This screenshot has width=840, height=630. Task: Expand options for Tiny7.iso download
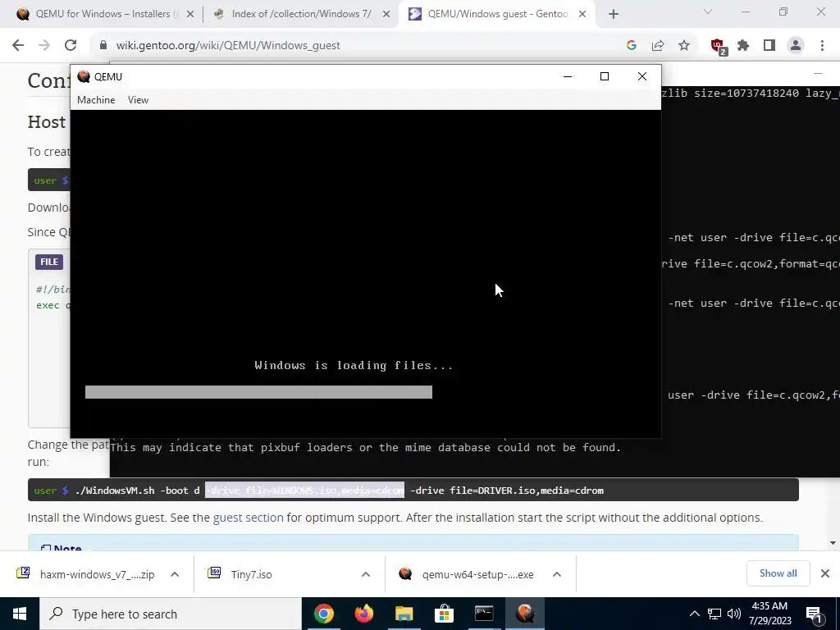tap(366, 574)
